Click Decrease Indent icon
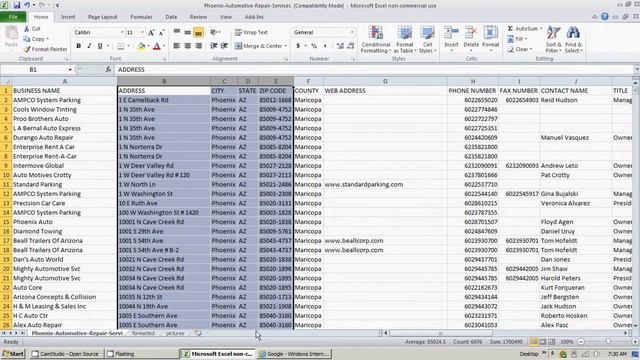The width and height of the screenshot is (640, 360). tap(213, 46)
